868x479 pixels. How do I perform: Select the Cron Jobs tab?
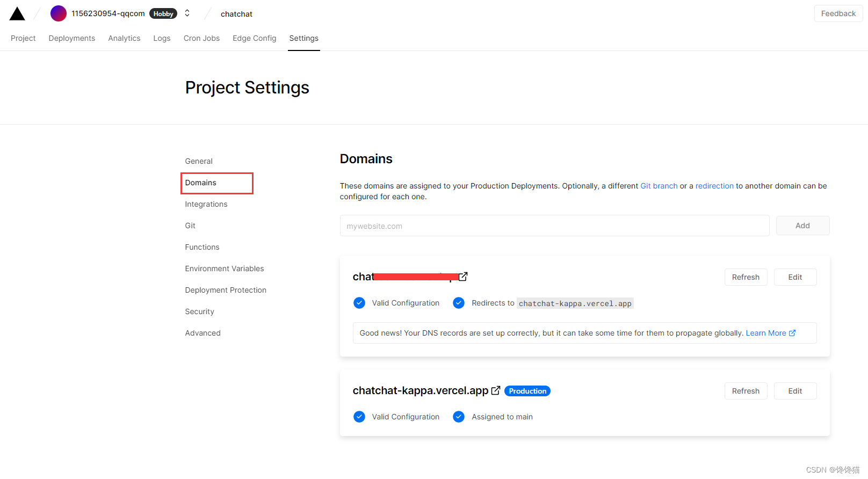tap(201, 38)
